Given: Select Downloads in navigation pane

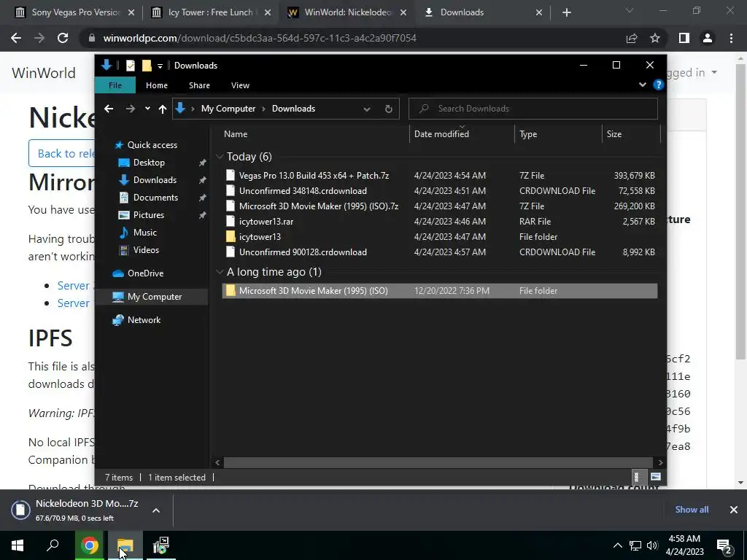Looking at the screenshot, I should [x=155, y=180].
